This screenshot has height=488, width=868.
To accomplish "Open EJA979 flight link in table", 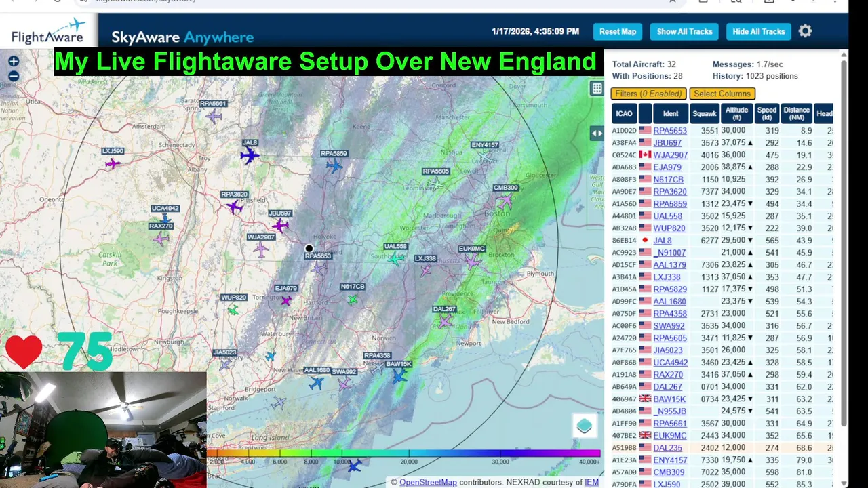I will (667, 167).
